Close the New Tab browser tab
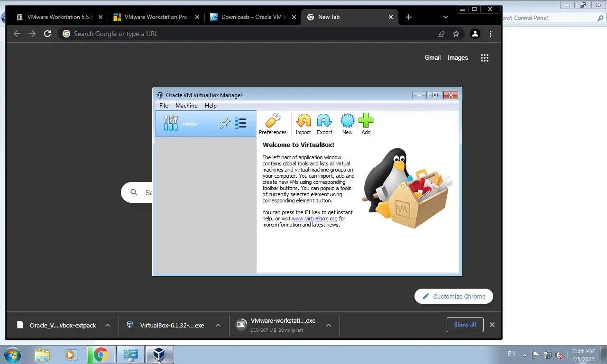This screenshot has width=607, height=364. pos(391,17)
